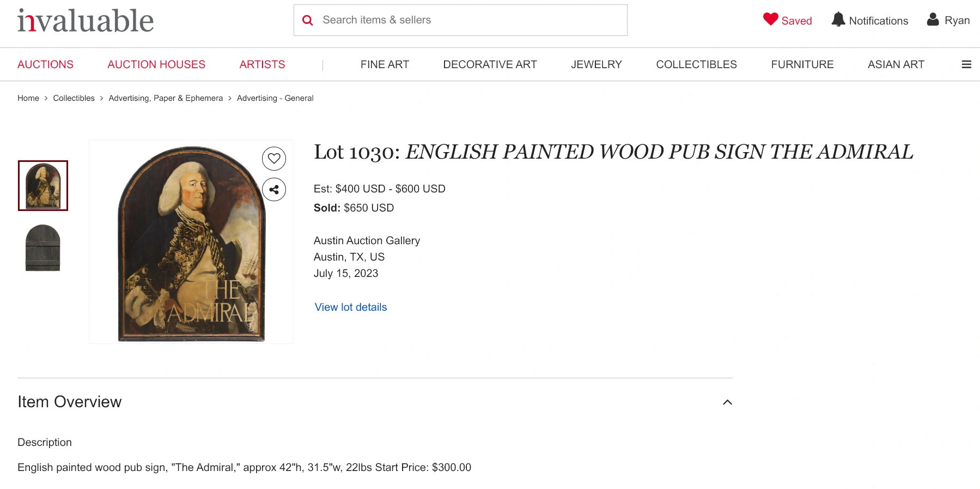The width and height of the screenshot is (980, 489).
Task: Click the search magnifier icon
Action: pyautogui.click(x=308, y=20)
